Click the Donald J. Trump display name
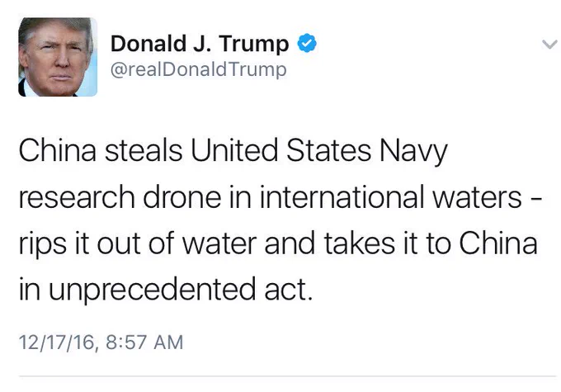Image resolution: width=561 pixels, height=392 pixels. coord(200,44)
